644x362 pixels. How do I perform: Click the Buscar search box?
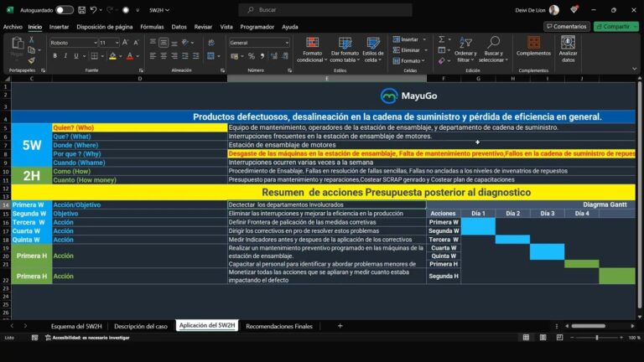(325, 10)
